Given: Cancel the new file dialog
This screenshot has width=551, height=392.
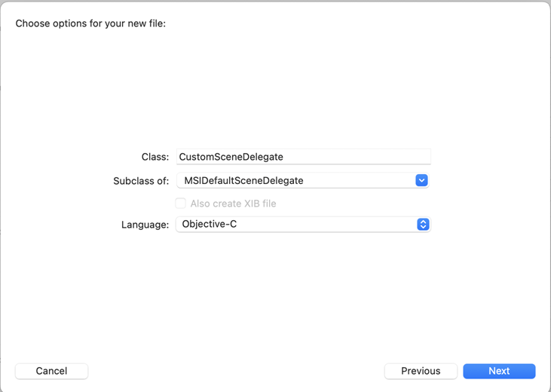Looking at the screenshot, I should tap(51, 371).
